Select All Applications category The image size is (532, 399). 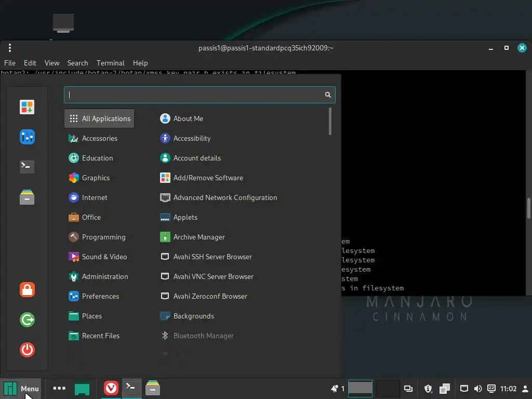pyautogui.click(x=99, y=118)
